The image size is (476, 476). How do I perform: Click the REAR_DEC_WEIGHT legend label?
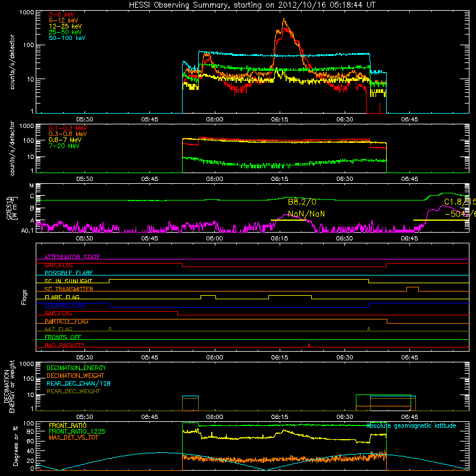tap(73, 392)
